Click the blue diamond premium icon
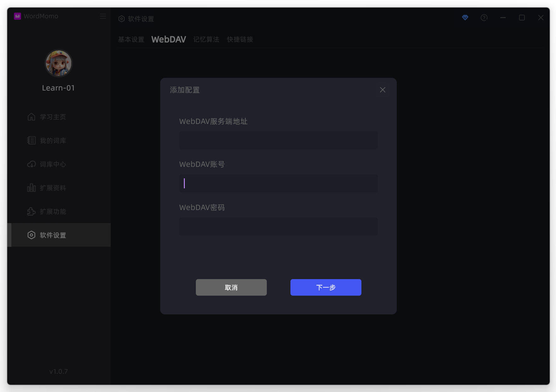556x392 pixels. coord(465,18)
